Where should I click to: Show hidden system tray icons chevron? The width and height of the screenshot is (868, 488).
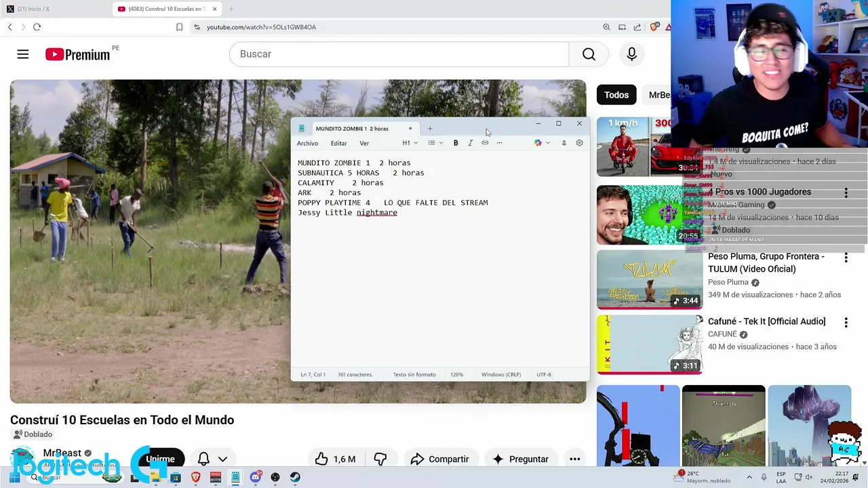pyautogui.click(x=749, y=477)
